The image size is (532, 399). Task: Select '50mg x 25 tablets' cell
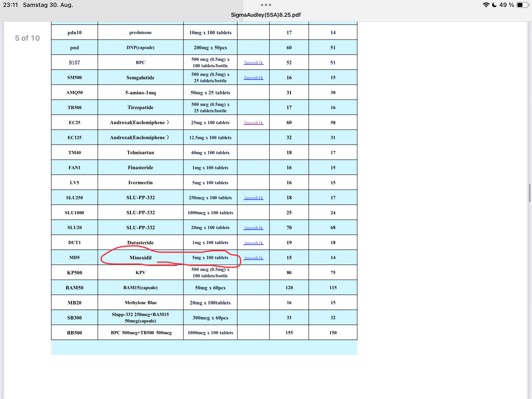[210, 92]
